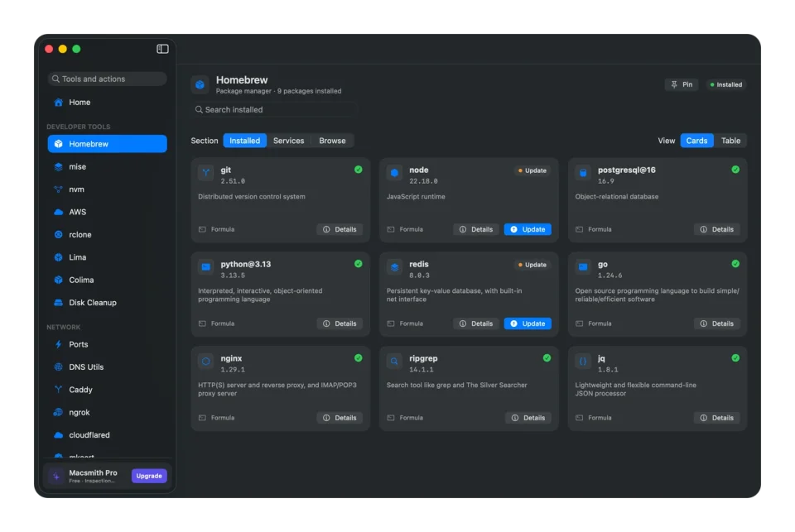795x532 pixels.
Task: Click the Installed status badge
Action: tap(726, 84)
